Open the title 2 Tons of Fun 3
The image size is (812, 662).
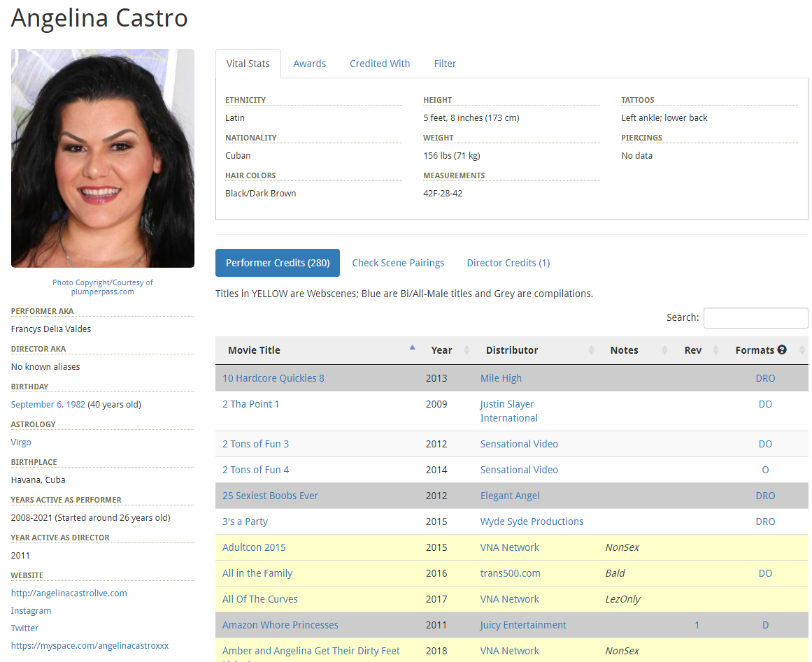(x=256, y=444)
